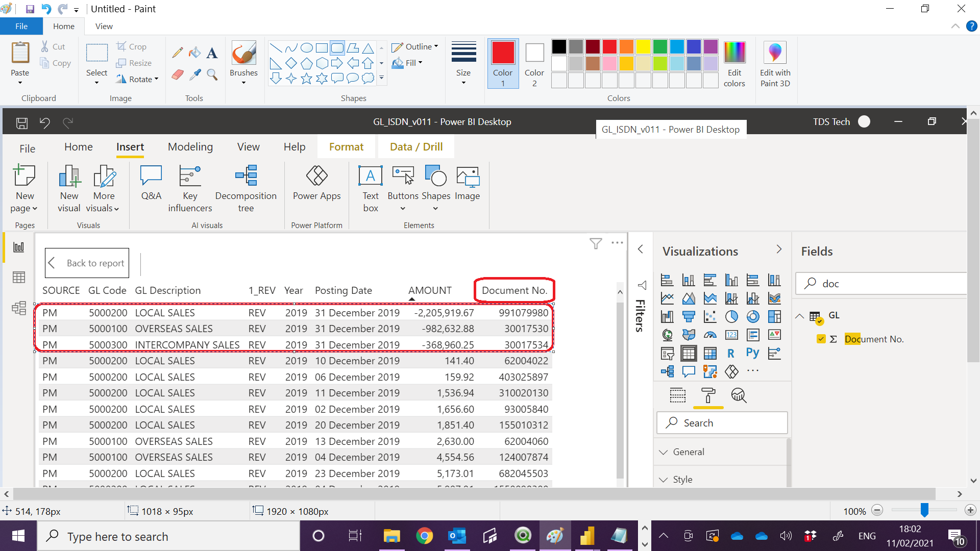980x551 pixels.
Task: Click the visual filter funnel icon
Action: 596,243
